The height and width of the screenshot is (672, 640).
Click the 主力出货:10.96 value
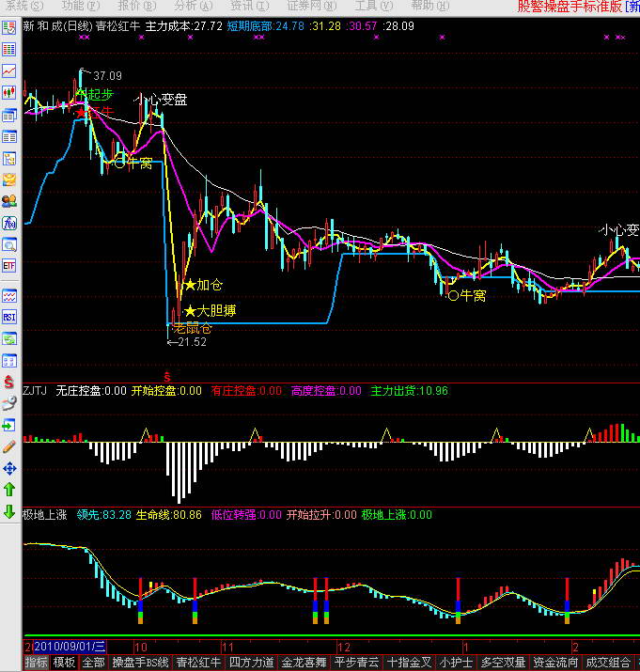pyautogui.click(x=409, y=391)
